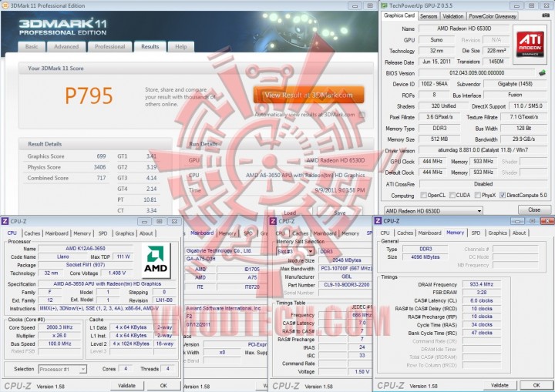This screenshot has width=555, height=392.
Task: Tick the OpenCL checkbox in GPU-Z
Action: 423,195
